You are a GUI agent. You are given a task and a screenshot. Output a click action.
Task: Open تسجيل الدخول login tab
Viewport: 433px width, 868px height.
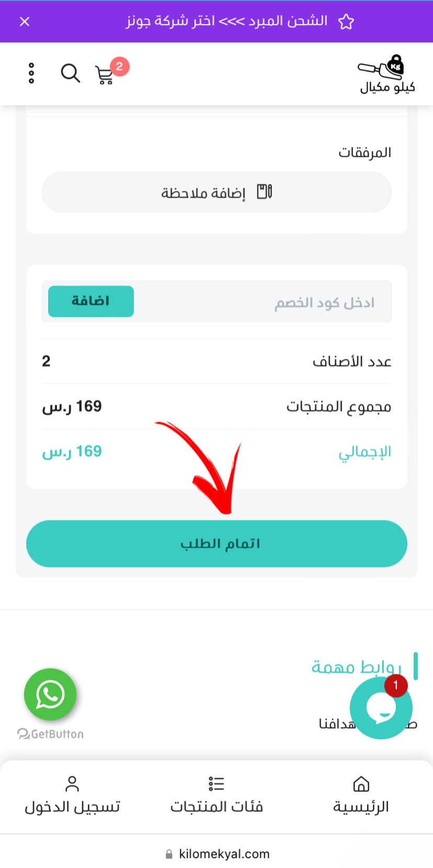[x=72, y=795]
